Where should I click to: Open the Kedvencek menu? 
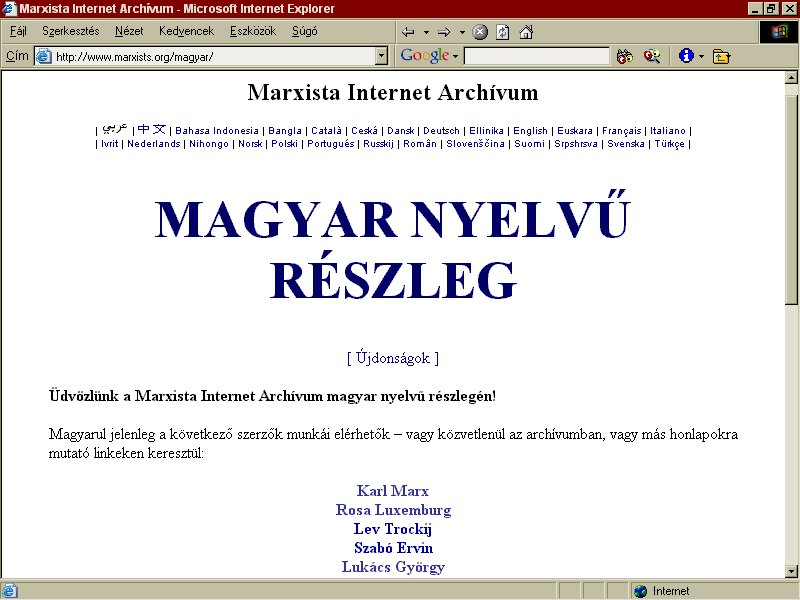[x=186, y=31]
